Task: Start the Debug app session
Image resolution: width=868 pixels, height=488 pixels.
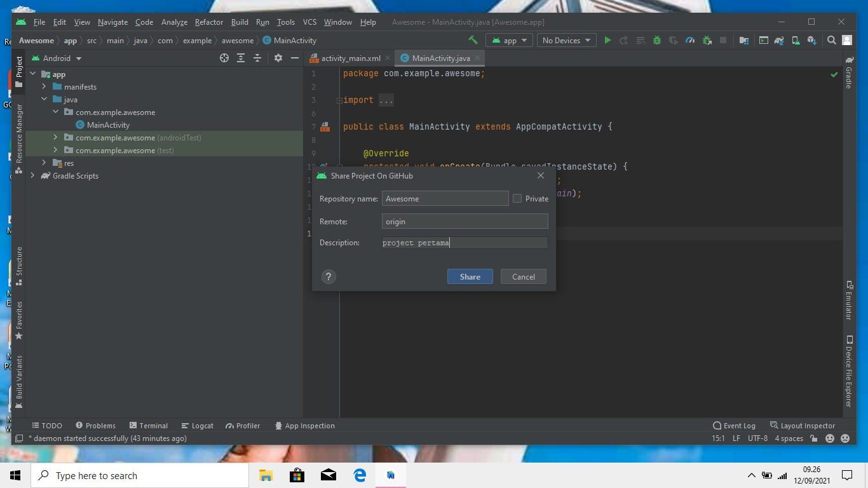Action: [656, 40]
